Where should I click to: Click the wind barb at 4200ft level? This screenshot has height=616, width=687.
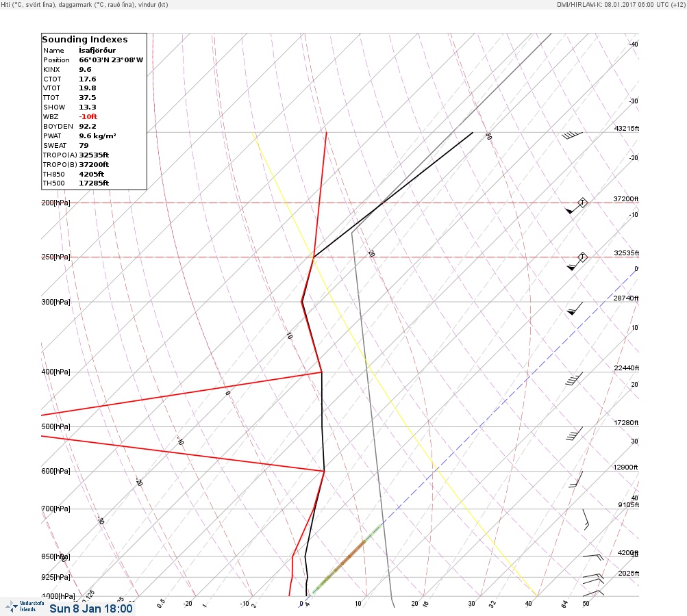coord(593,557)
